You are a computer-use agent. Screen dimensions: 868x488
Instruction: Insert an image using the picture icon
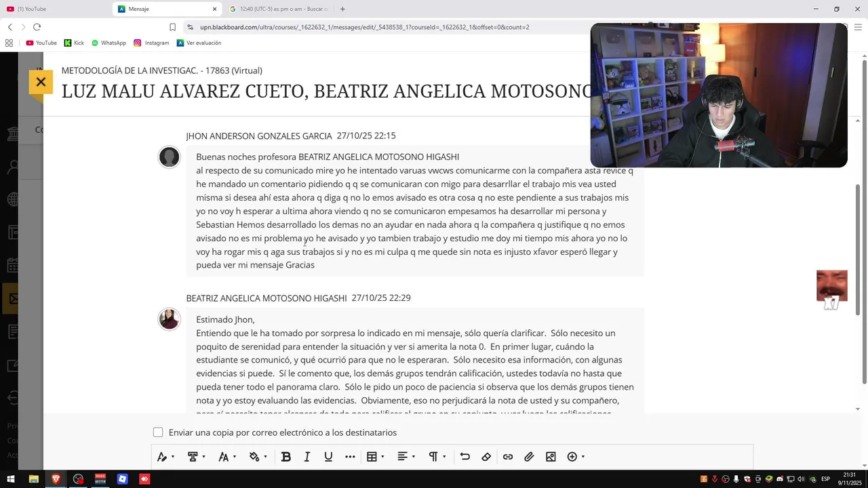(x=551, y=457)
